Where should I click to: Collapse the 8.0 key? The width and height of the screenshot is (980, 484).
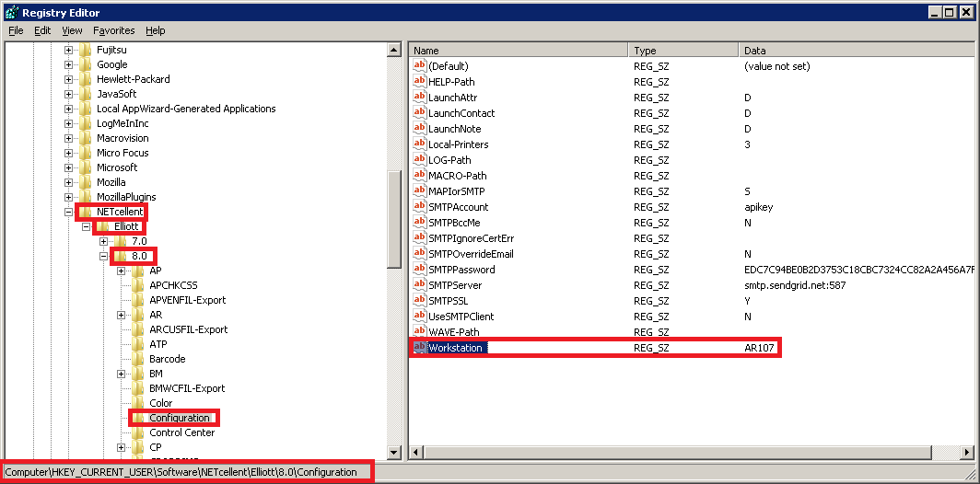coord(104,256)
